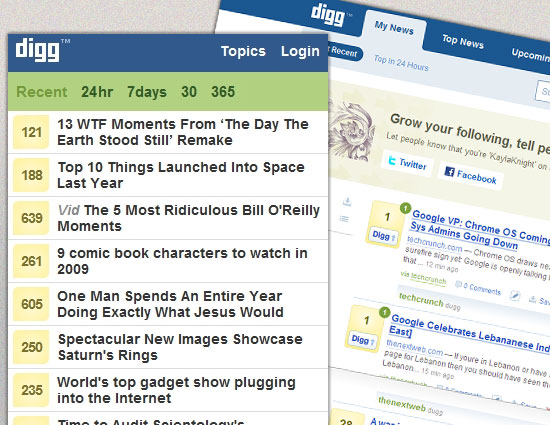550x425 pixels.
Task: Select the 365 days filter tab
Action: click(x=223, y=92)
